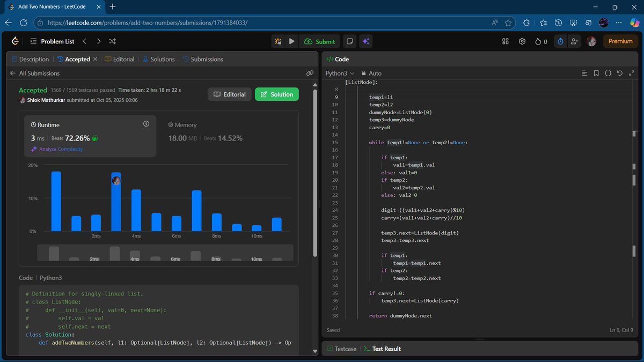The height and width of the screenshot is (362, 644).
Task: Click the debugger bug icon
Action: click(x=278, y=41)
